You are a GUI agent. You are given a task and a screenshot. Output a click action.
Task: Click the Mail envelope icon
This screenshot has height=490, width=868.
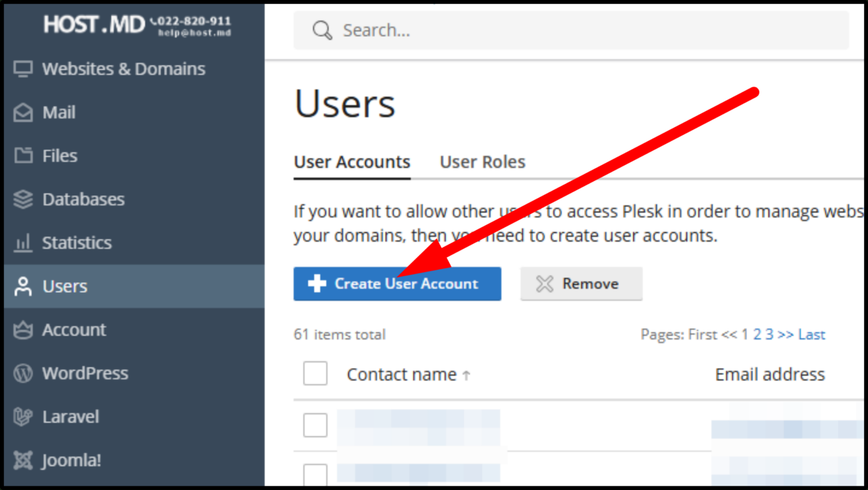coord(23,112)
